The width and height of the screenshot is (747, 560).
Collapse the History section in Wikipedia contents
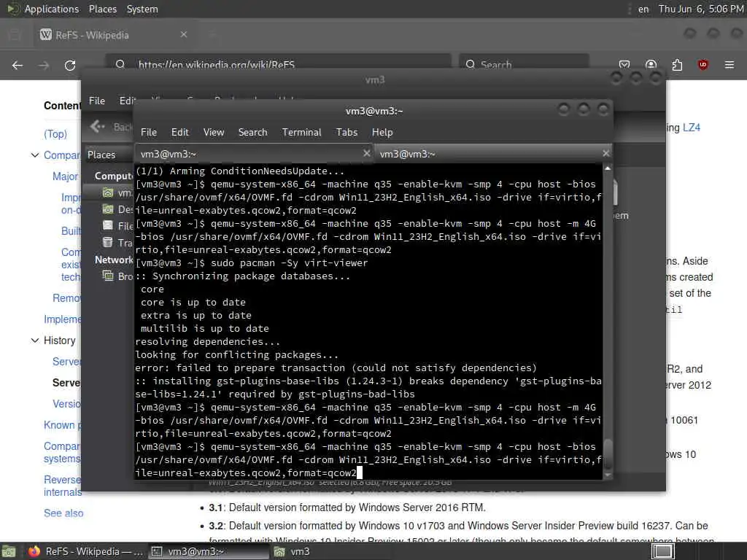pyautogui.click(x=35, y=341)
